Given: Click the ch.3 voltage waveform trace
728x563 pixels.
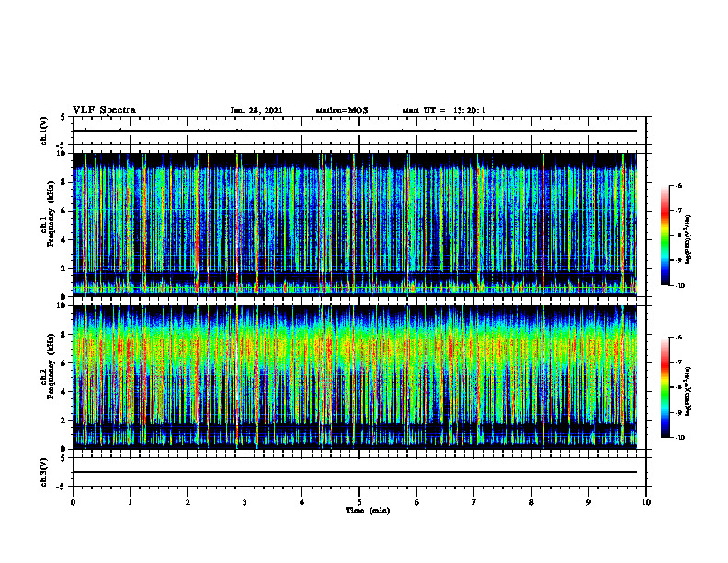Looking at the screenshot, I should 355,472.
